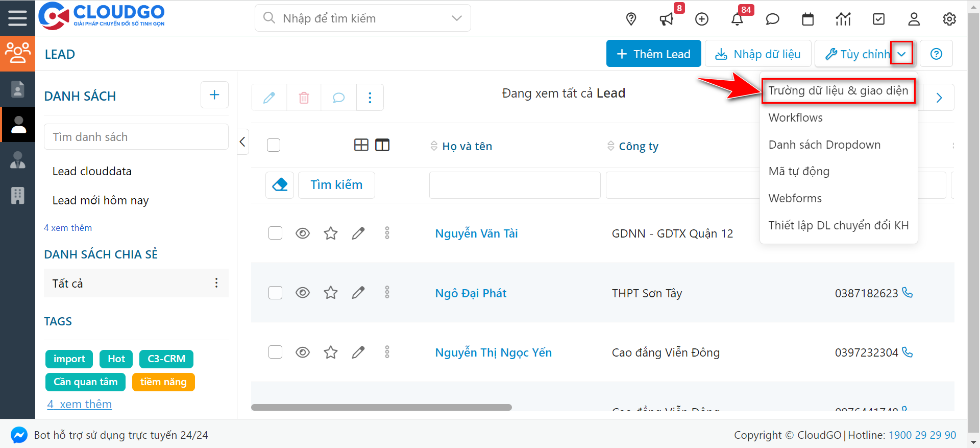This screenshot has width=980, height=448.
Task: Toggle follow eye for Nguyễn Thị Ngọc Yến
Action: pos(303,352)
